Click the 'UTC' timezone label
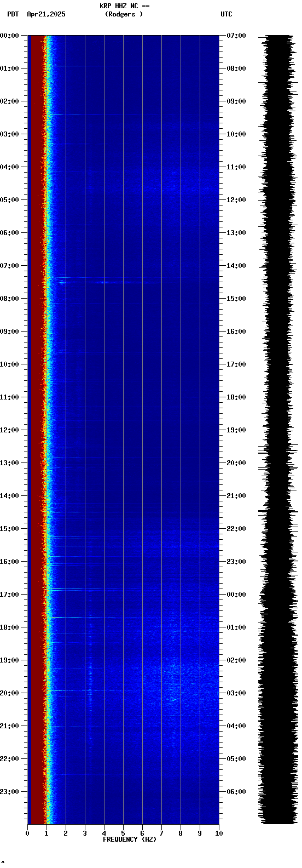The image size is (302, 868). 226,14
